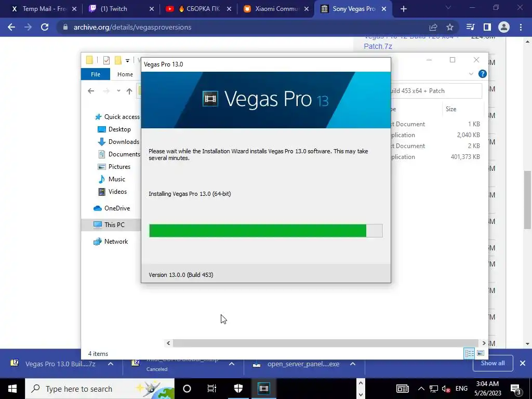Screen dimensions: 532x399
Task: Open Quick Access Toolbar customize dropdown
Action: 128,61
